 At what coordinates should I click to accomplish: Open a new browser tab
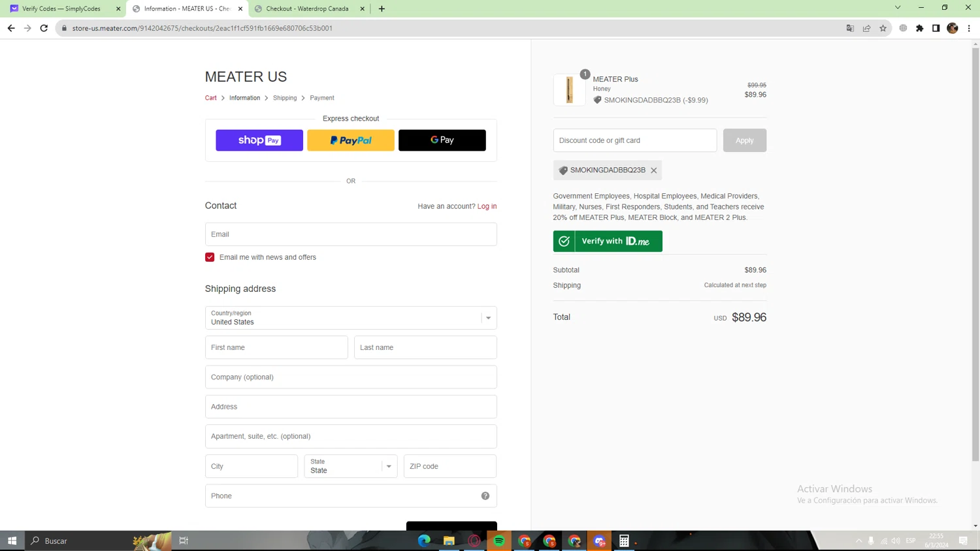(x=382, y=8)
